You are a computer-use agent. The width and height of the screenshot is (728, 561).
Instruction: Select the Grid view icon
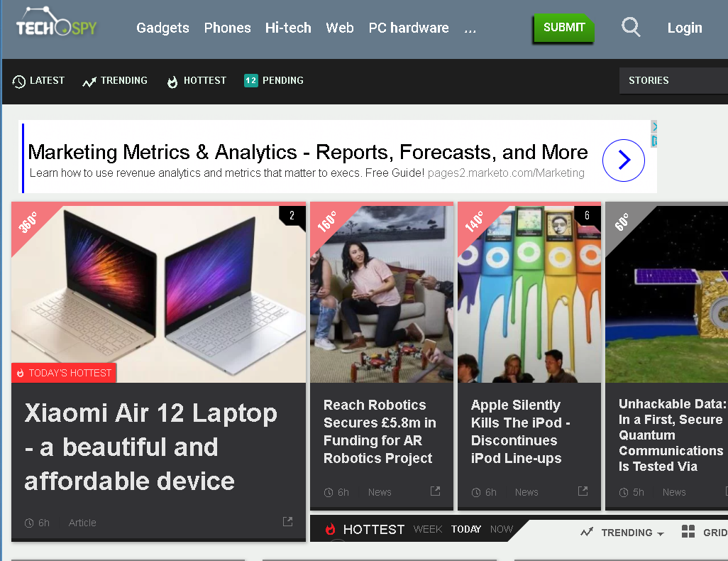pyautogui.click(x=688, y=532)
